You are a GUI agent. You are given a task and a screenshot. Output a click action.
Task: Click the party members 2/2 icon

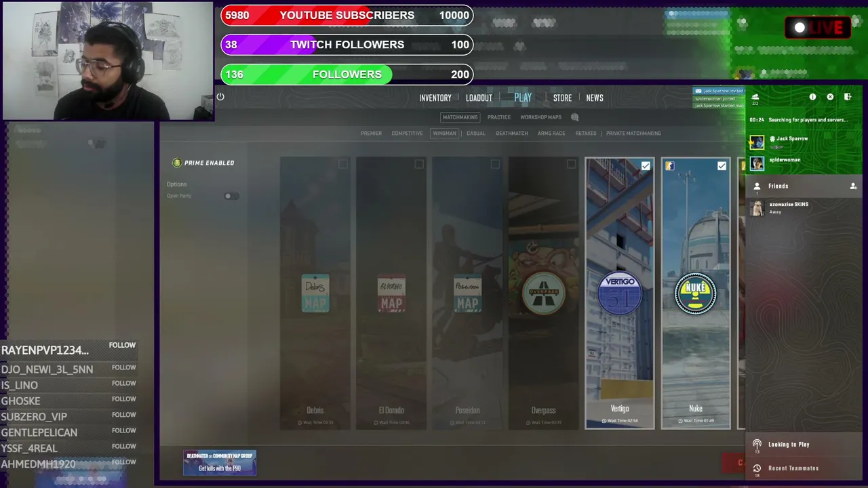(x=755, y=98)
